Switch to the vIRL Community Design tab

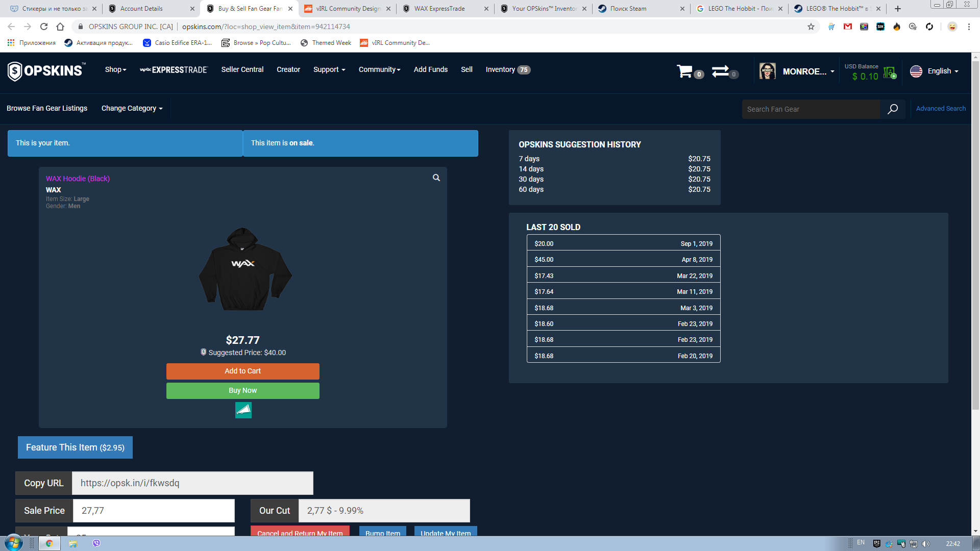tap(347, 9)
